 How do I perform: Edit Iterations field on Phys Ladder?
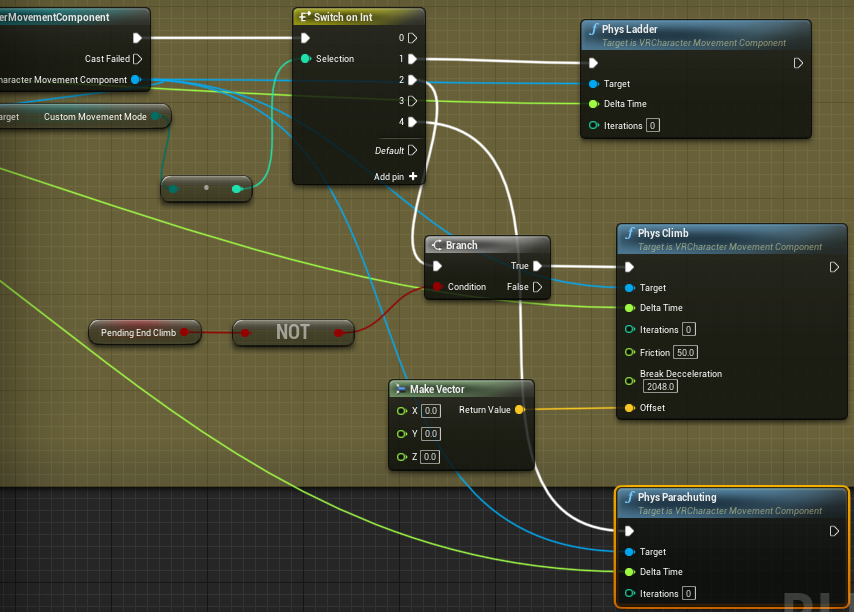[x=653, y=126]
